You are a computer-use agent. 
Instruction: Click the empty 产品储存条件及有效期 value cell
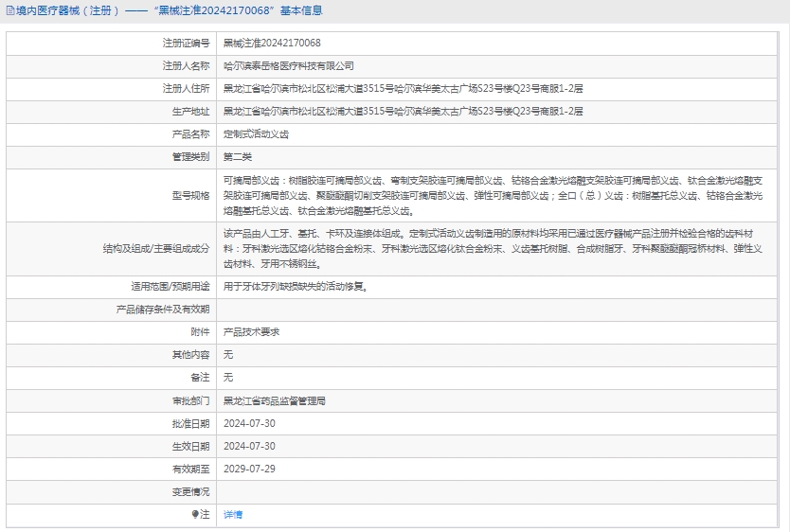tap(500, 310)
